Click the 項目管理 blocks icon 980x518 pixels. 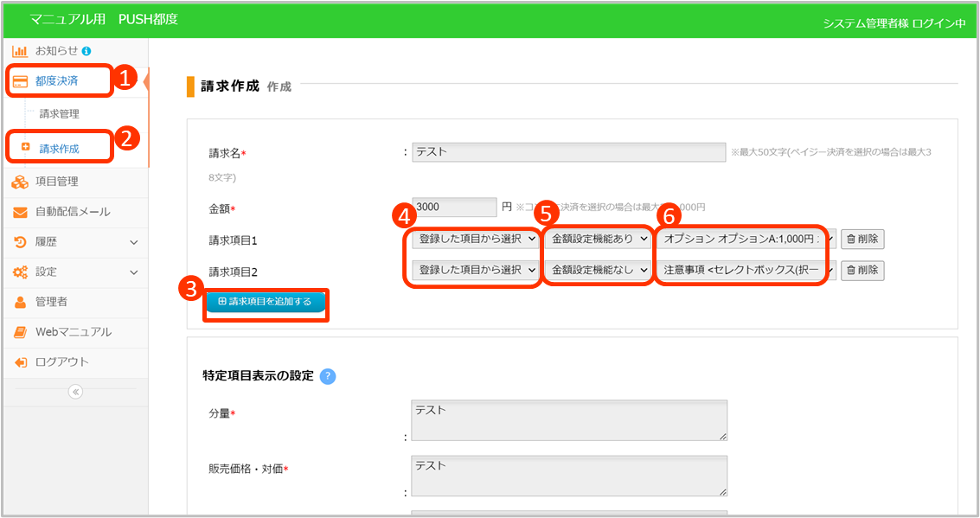click(20, 182)
